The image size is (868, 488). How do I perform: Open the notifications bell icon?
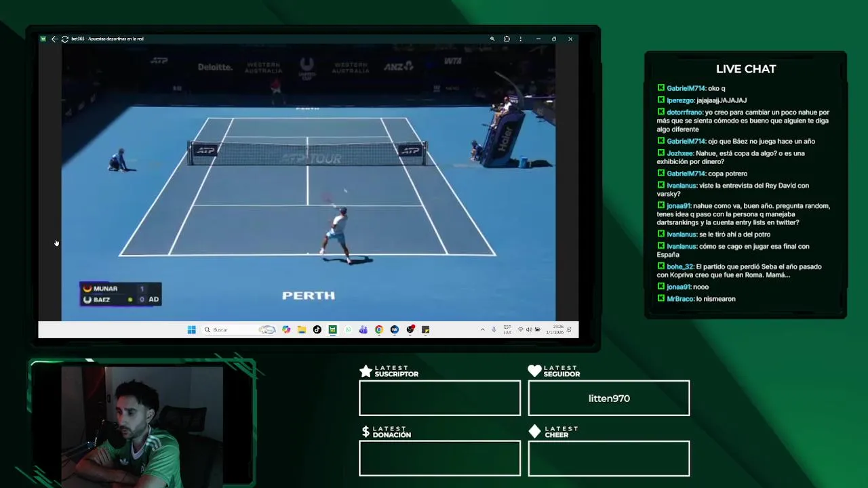569,329
